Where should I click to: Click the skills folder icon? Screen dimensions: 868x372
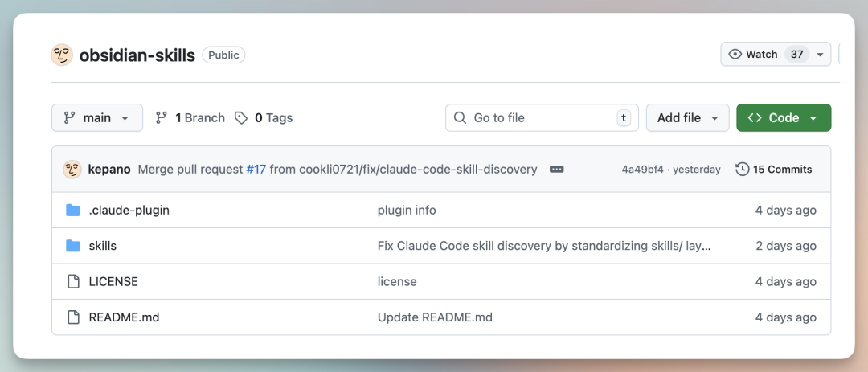click(73, 246)
